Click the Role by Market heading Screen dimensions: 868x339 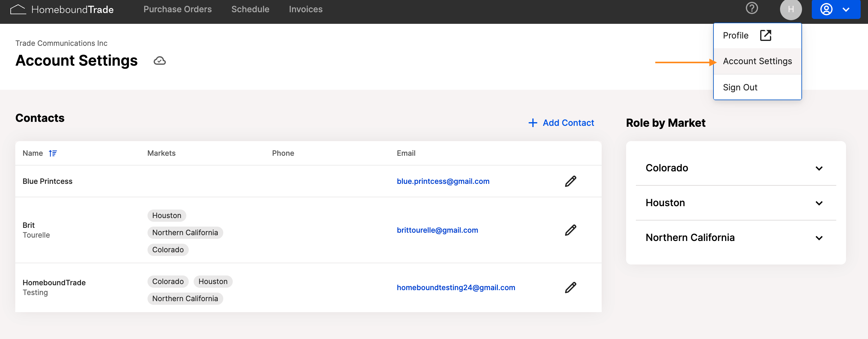tap(666, 123)
